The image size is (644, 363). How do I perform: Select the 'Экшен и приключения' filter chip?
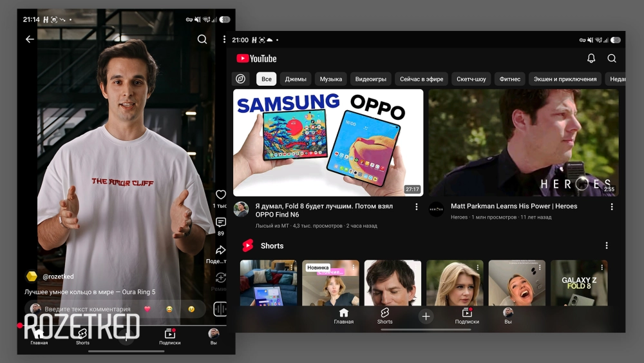click(x=565, y=79)
